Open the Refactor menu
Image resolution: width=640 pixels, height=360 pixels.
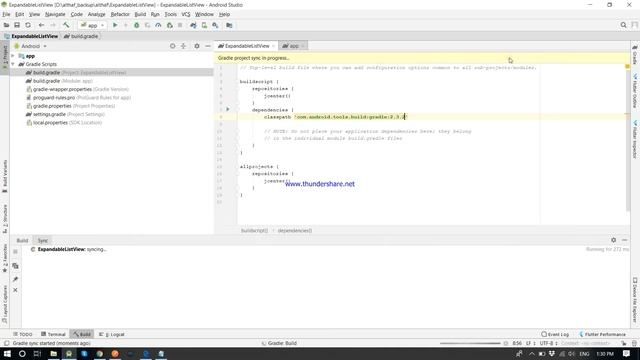point(120,14)
